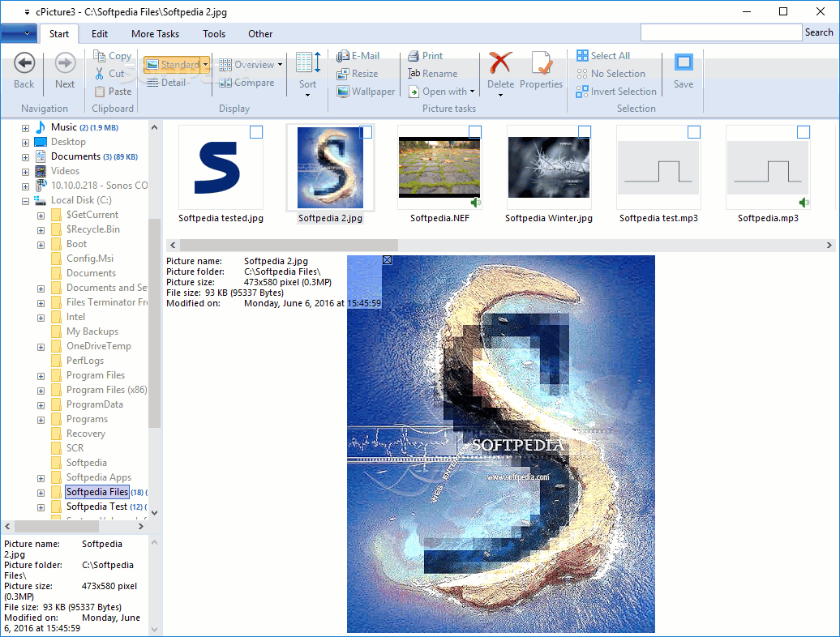Select the Softpedia Apps folder
The image size is (840, 637).
(99, 477)
